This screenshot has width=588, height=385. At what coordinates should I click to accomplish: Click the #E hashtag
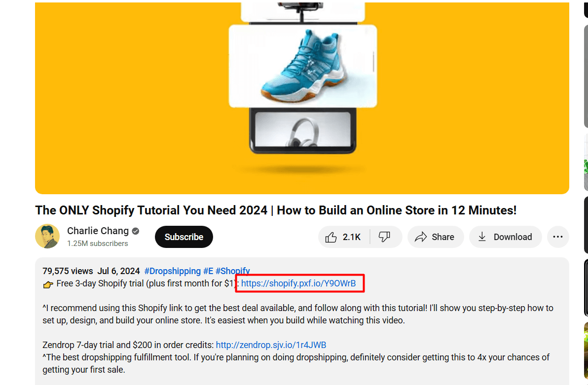click(x=208, y=271)
